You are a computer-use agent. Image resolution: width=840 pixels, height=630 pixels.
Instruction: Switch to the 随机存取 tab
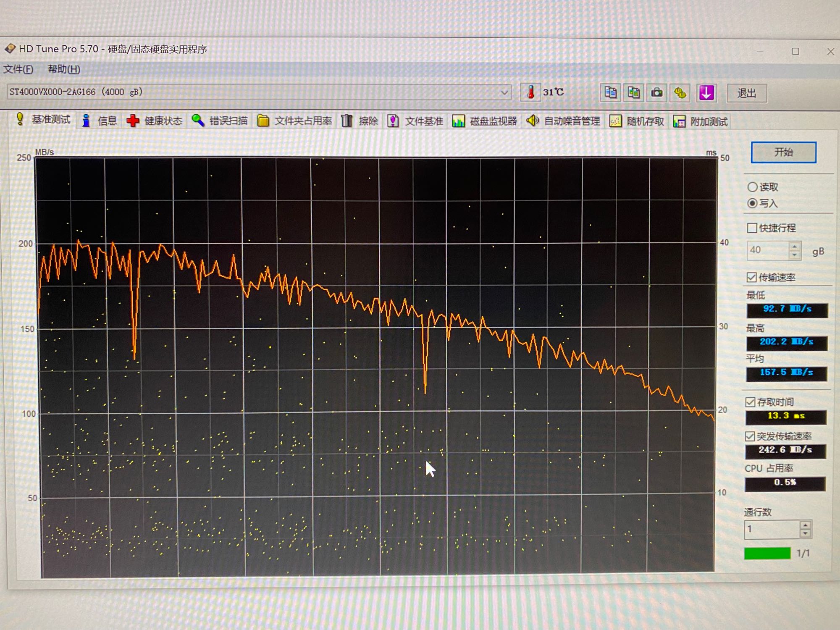click(x=637, y=122)
